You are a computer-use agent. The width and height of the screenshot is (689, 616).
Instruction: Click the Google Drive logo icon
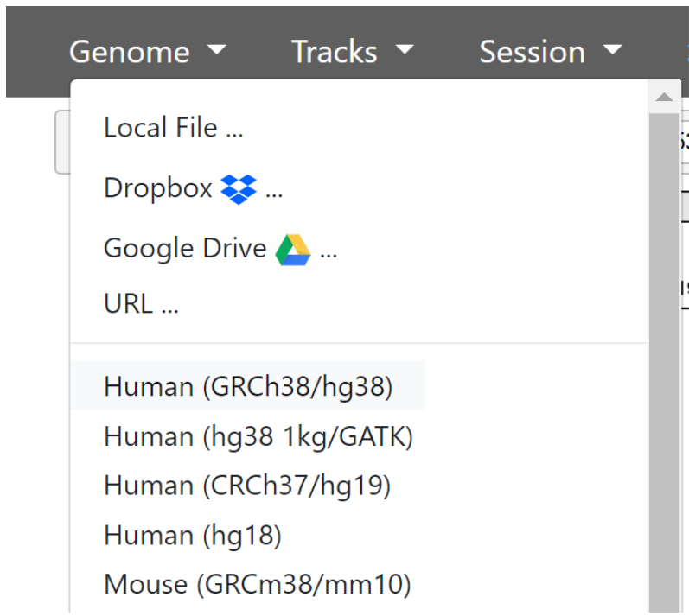[293, 249]
